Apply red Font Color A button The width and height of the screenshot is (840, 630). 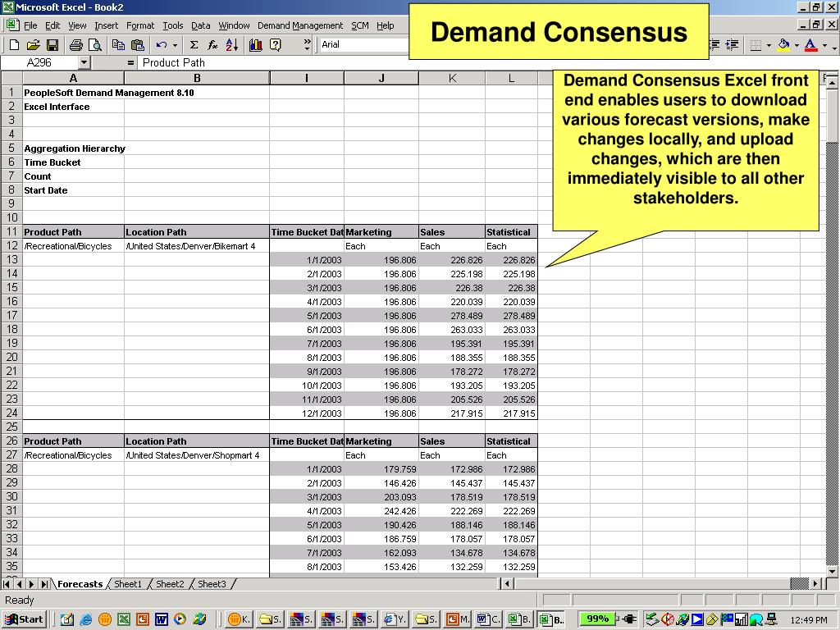(x=811, y=45)
